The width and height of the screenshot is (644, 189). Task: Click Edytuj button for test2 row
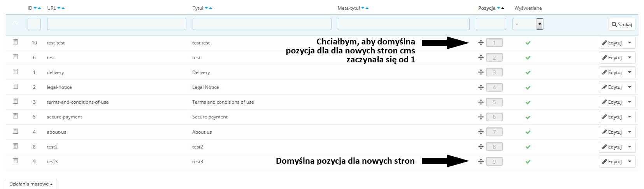(x=612, y=147)
